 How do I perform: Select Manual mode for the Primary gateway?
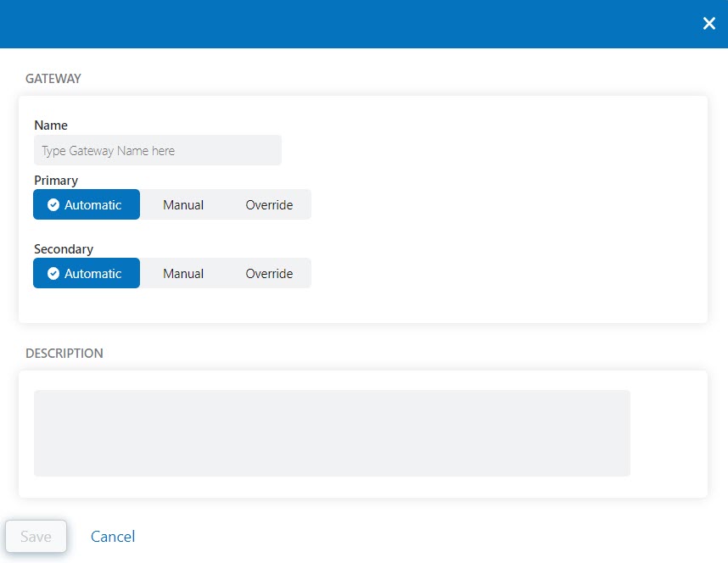(x=182, y=204)
